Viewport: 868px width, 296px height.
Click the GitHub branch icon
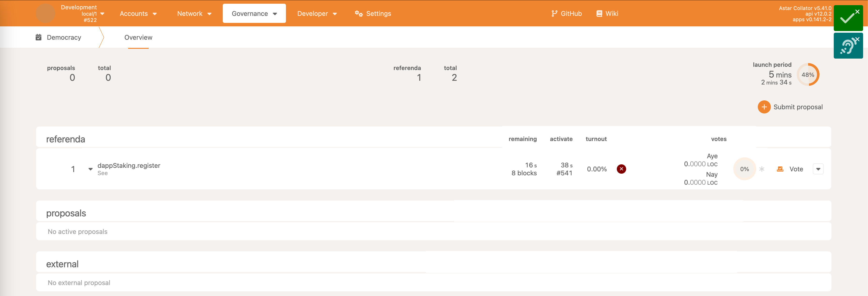tap(554, 14)
